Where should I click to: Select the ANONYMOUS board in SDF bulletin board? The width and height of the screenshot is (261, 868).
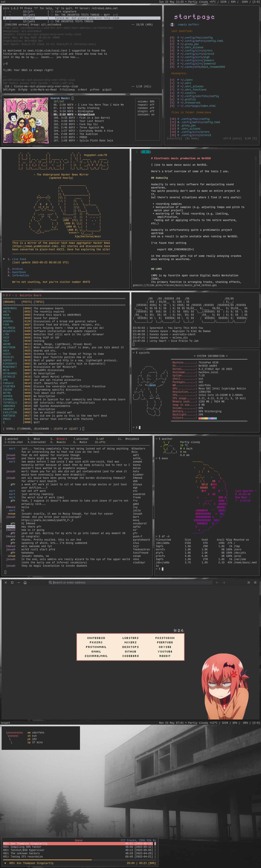pyautogui.click(x=10, y=308)
